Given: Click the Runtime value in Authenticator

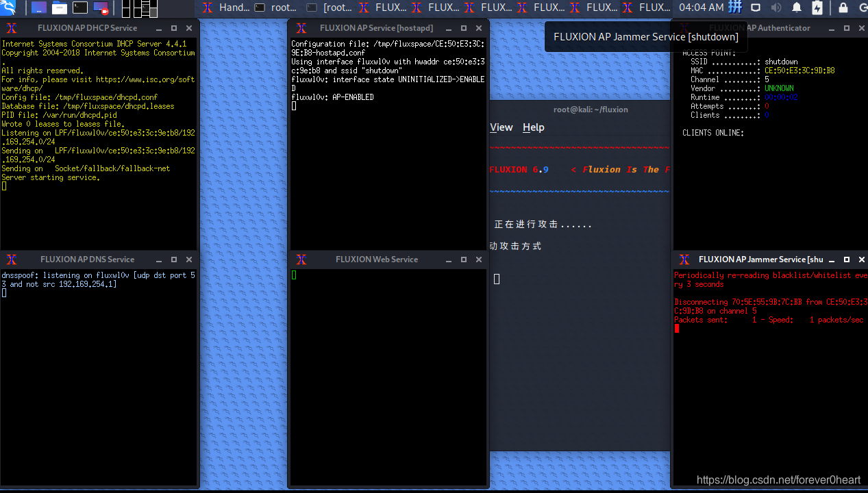Looking at the screenshot, I should tap(781, 97).
